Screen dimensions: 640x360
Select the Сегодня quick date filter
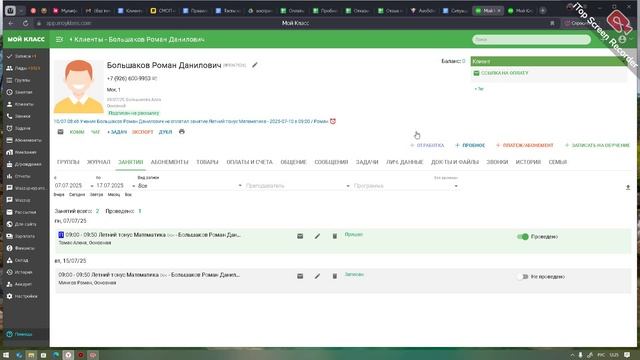click(77, 195)
